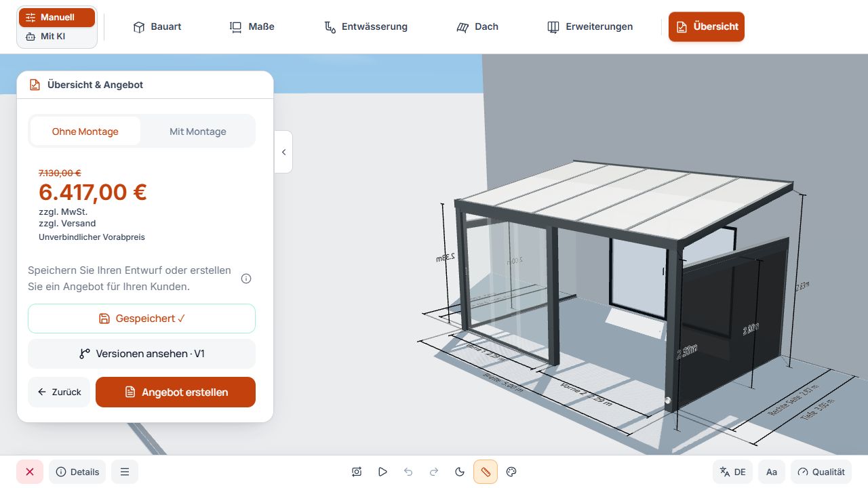Toggle the ruler measurement display
868x488 pixels.
pyautogui.click(x=486, y=472)
